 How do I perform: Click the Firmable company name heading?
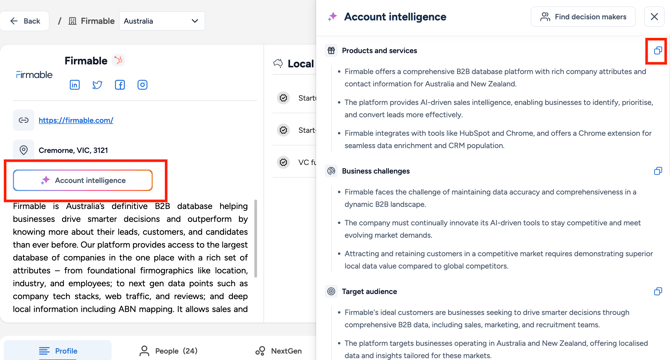pos(86,61)
